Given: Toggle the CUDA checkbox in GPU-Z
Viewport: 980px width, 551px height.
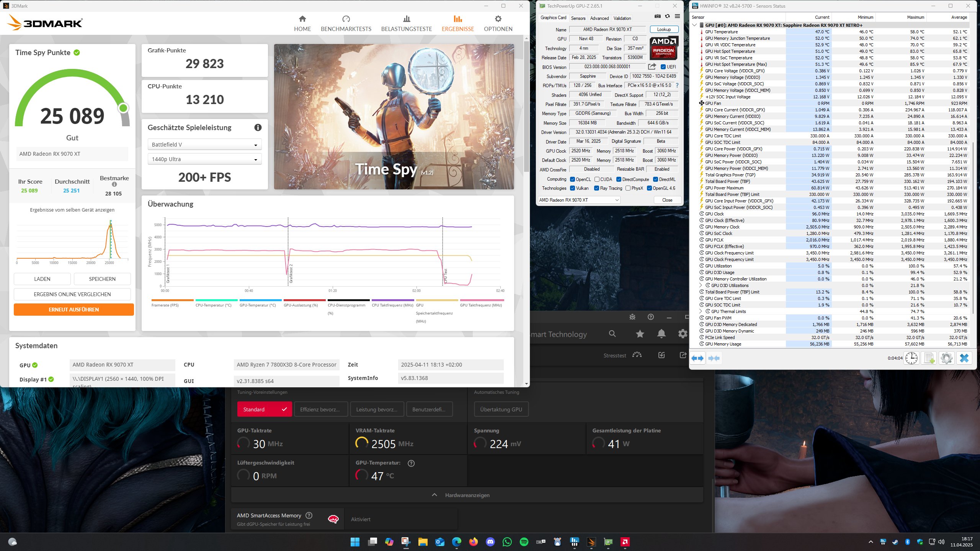Looking at the screenshot, I should [x=597, y=179].
